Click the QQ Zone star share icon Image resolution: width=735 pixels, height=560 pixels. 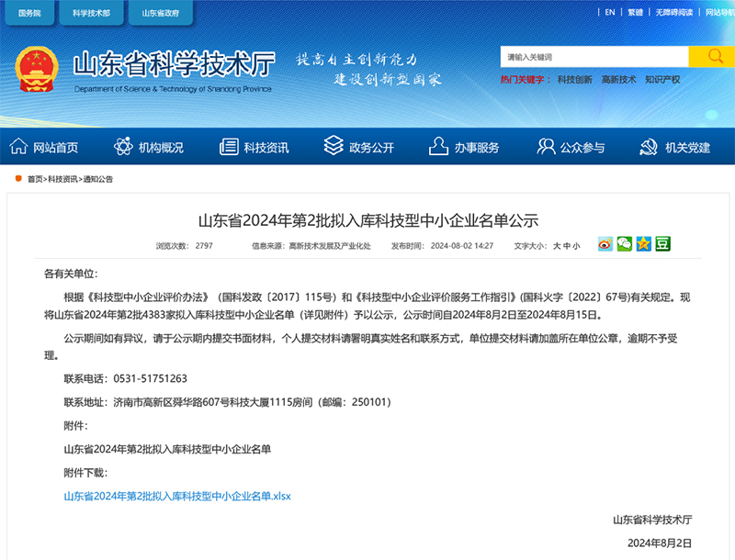(x=643, y=244)
